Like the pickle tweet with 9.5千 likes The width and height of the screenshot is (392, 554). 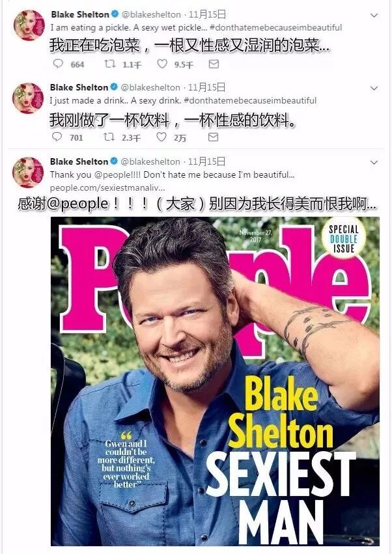[162, 64]
